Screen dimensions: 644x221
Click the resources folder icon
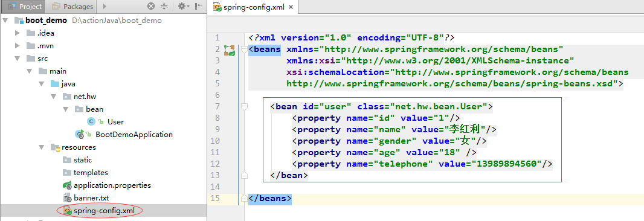56,147
